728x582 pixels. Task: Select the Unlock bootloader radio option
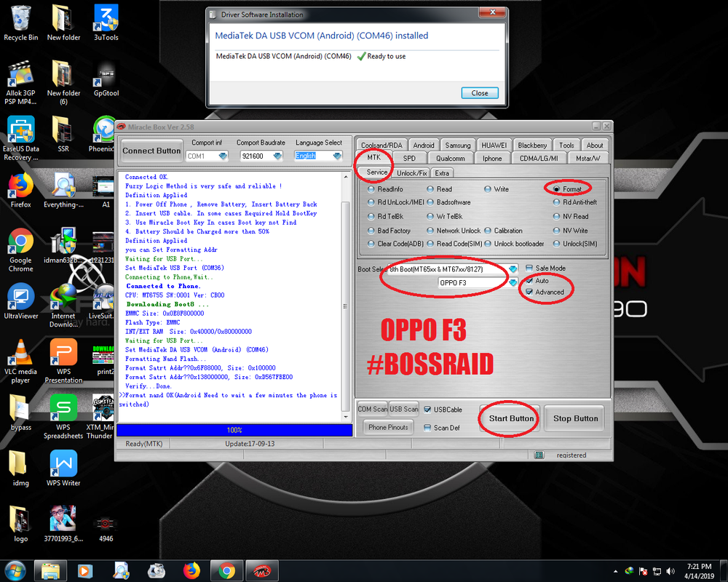click(x=514, y=244)
